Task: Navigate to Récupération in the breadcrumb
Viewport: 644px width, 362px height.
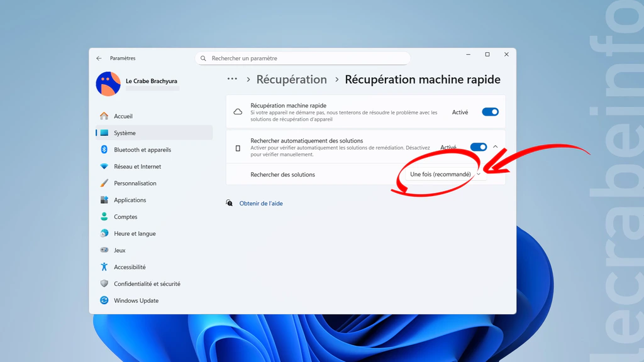Action: [x=291, y=79]
